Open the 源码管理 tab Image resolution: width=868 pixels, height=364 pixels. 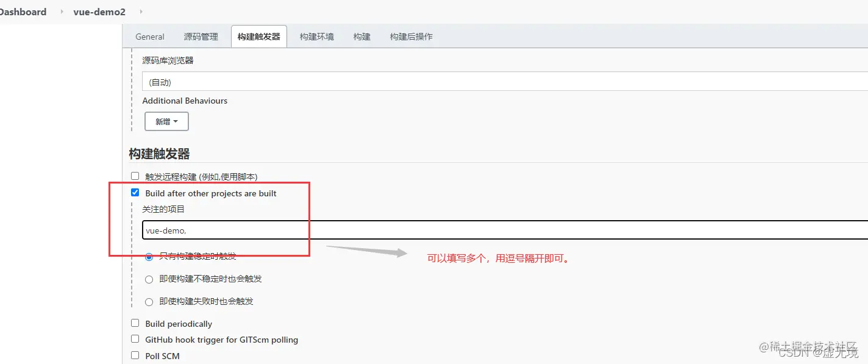[x=201, y=37]
